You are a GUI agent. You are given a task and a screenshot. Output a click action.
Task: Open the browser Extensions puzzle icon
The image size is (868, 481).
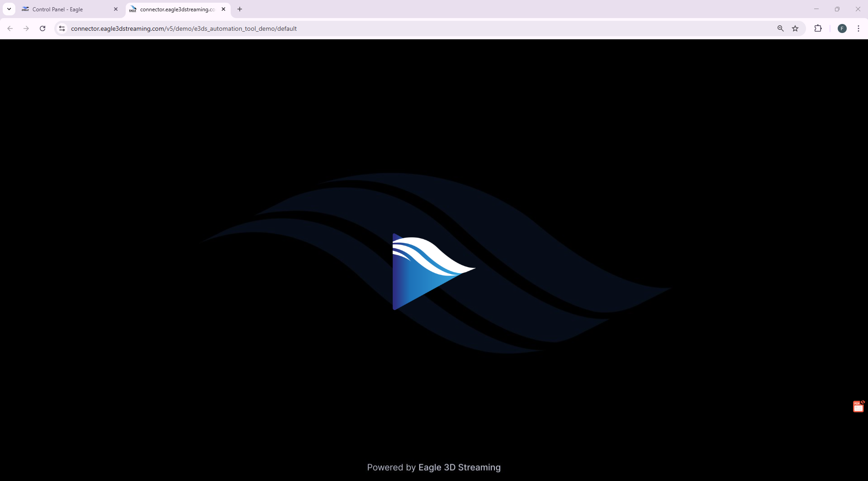pyautogui.click(x=818, y=28)
